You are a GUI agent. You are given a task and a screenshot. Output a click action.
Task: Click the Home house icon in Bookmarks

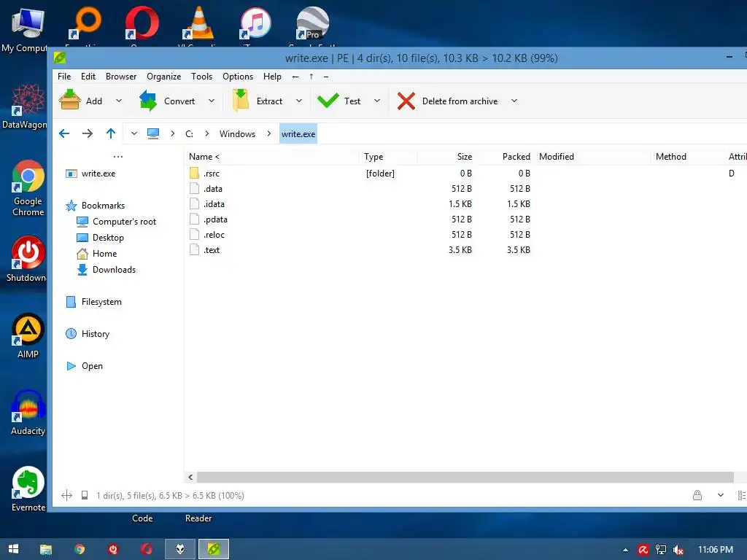[82, 254]
